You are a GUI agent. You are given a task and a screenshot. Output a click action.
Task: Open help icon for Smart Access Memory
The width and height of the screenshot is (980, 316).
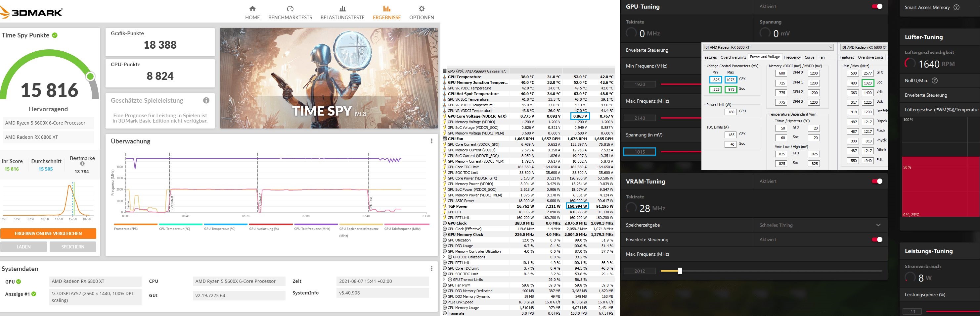(957, 7)
